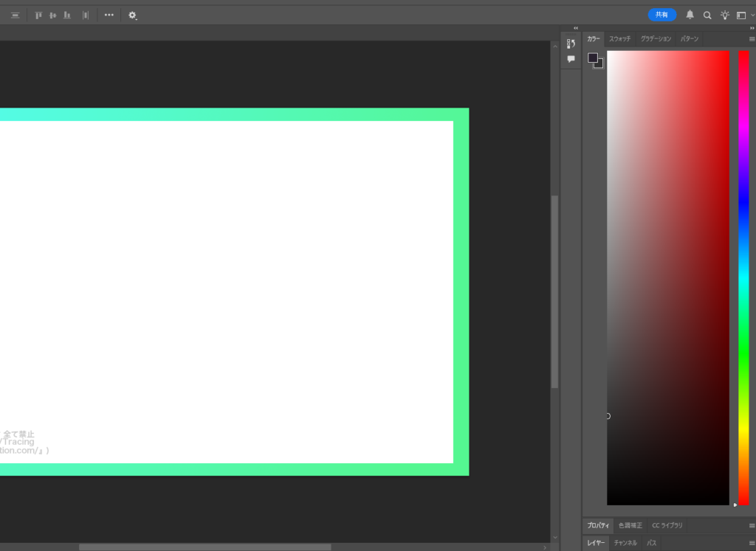Viewport: 756px width, 551px height.
Task: Open the workspace switcher dropdown
Action: coord(744,15)
